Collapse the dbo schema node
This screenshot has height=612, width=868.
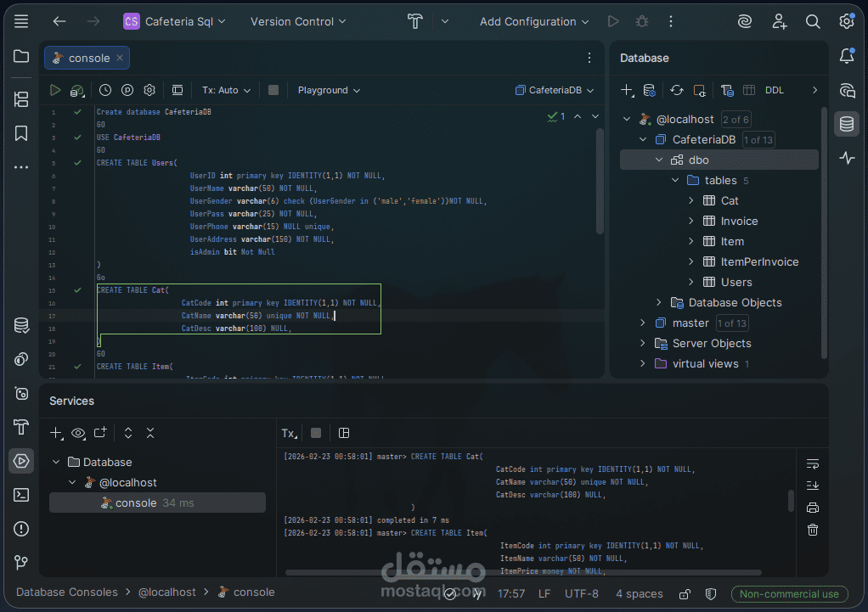(x=659, y=160)
